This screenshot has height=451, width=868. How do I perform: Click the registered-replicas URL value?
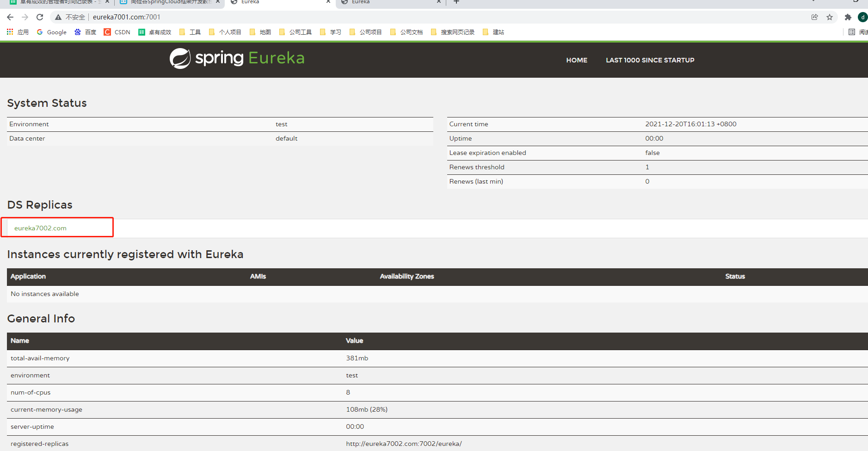click(404, 444)
